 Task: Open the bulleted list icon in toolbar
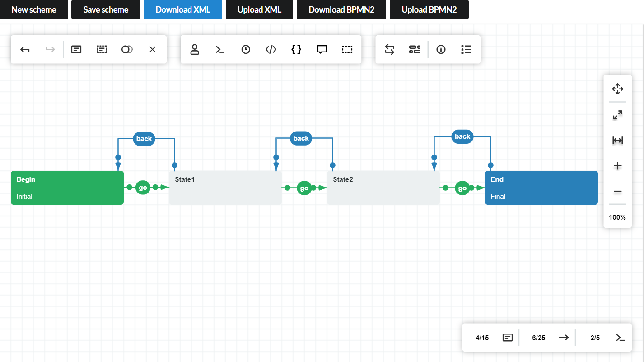pos(467,50)
